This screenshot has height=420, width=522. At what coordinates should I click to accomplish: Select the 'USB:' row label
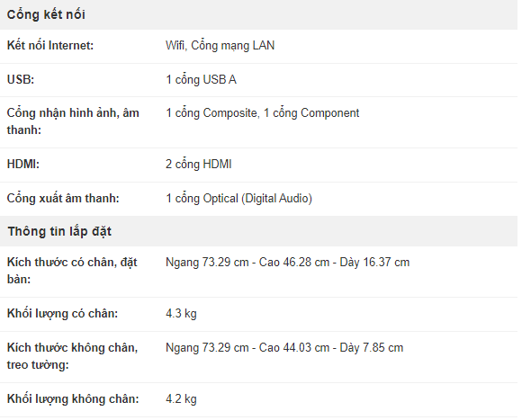pos(21,79)
